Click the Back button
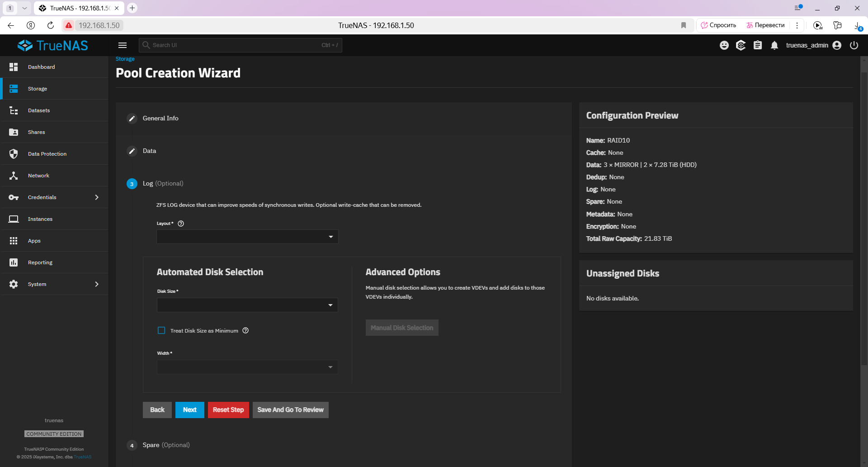Image resolution: width=868 pixels, height=467 pixels. tap(157, 410)
